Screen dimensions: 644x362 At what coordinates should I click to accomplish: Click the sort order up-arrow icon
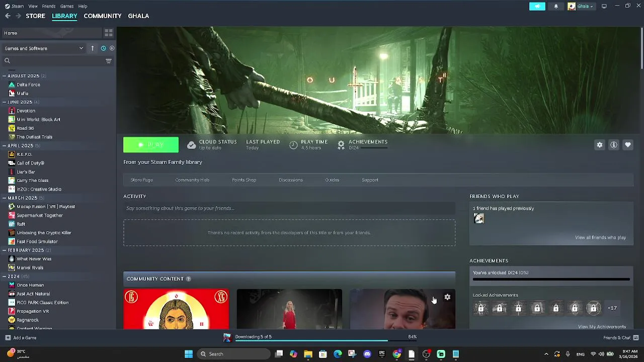pos(93,48)
